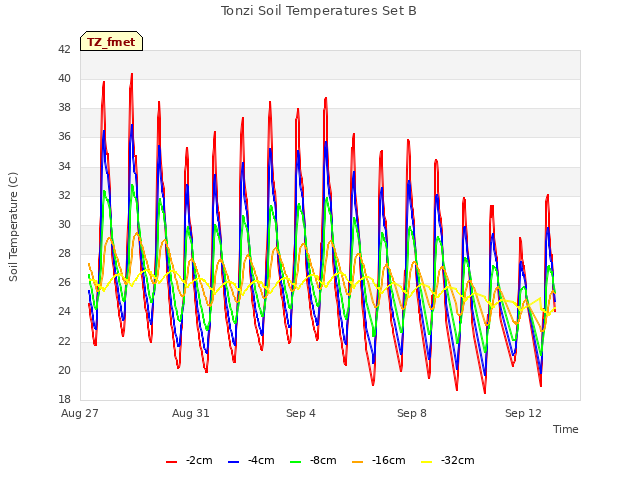The width and height of the screenshot is (640, 480).
Task: Click the blue -4cm legend swatch
Action: click(x=233, y=462)
